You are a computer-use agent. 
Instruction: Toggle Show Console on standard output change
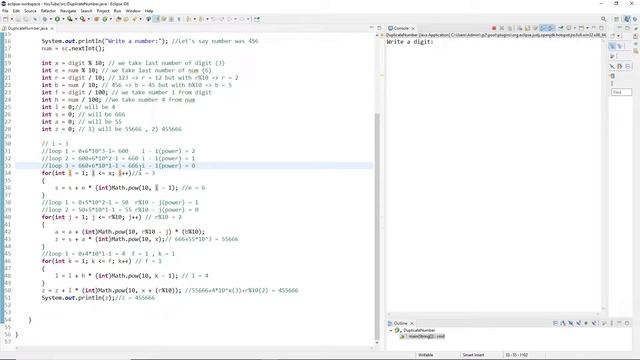pos(544,28)
